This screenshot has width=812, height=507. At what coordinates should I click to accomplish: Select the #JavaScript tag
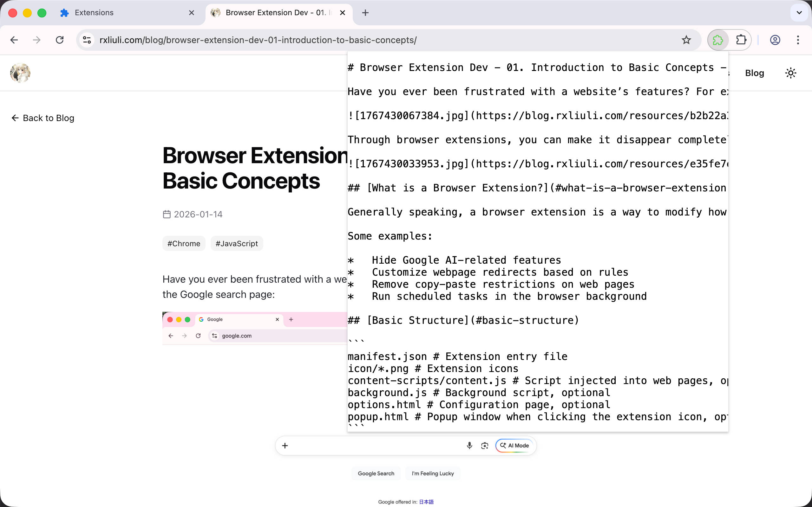click(237, 243)
